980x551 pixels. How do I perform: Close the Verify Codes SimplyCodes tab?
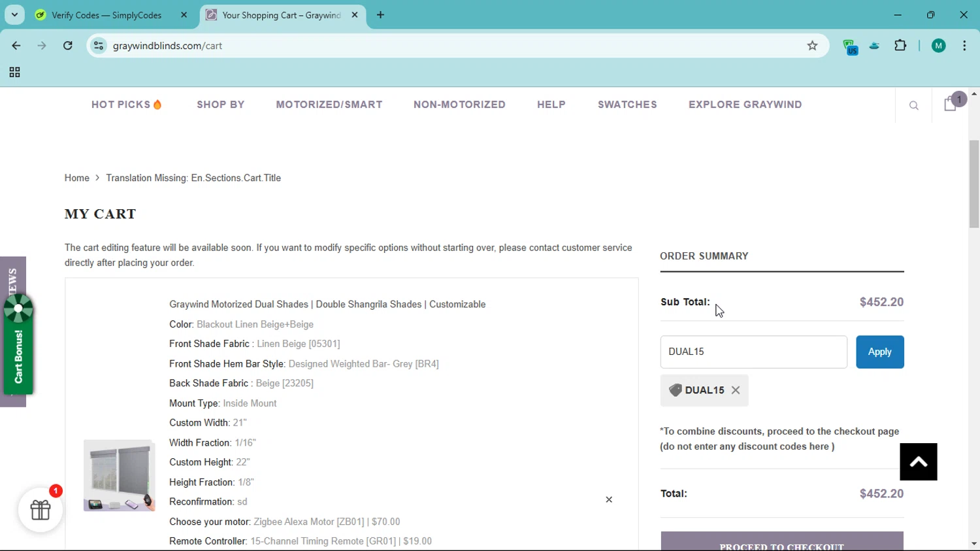[x=184, y=15]
